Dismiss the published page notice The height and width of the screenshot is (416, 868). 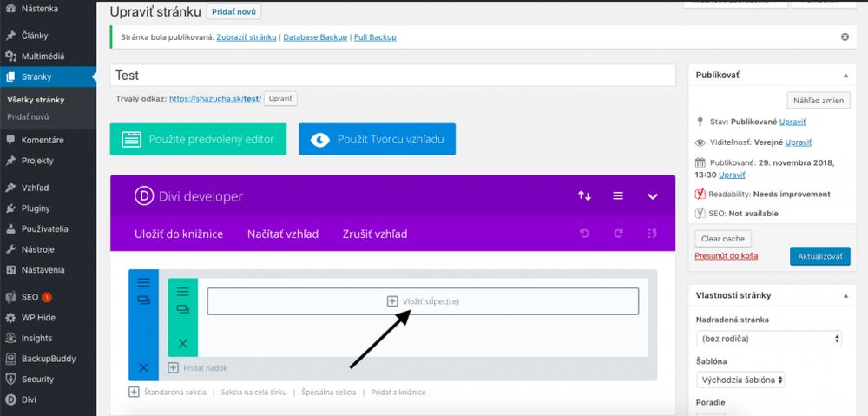point(845,37)
